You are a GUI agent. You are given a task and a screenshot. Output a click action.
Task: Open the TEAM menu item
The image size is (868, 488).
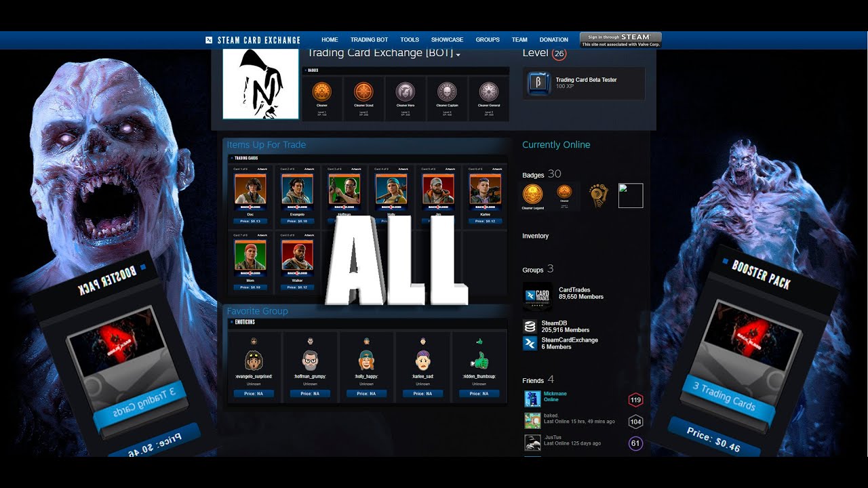(x=519, y=40)
